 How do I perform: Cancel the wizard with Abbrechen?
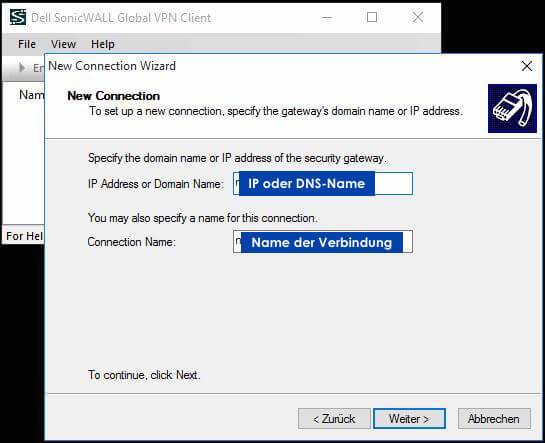[x=494, y=418]
